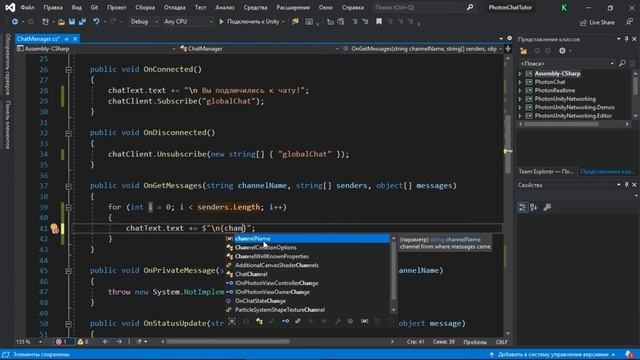Click the class view search magnifier

622,63
